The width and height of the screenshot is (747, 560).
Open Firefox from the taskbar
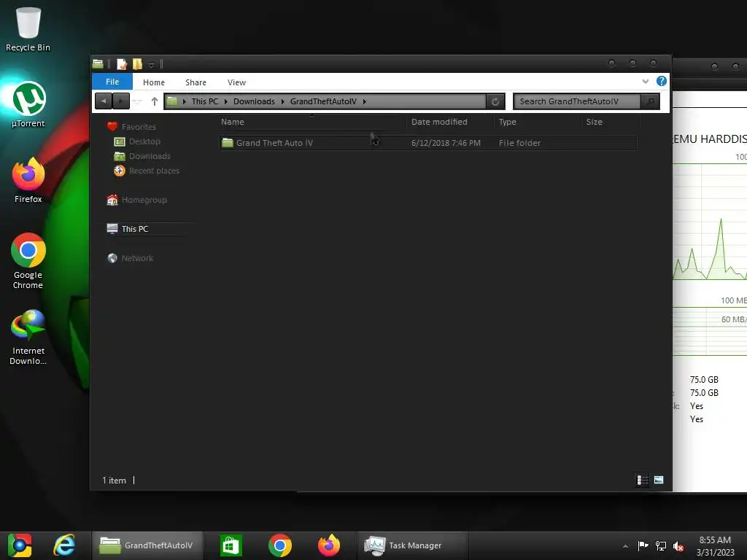[329, 545]
